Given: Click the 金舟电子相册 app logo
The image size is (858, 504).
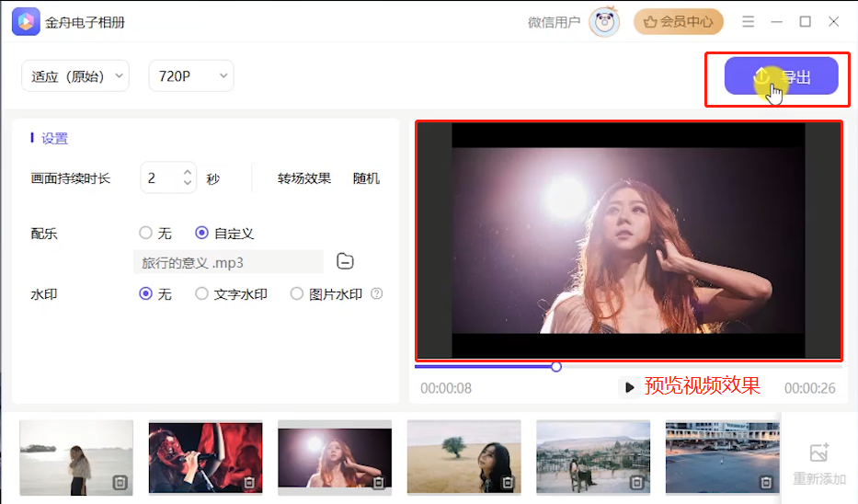Looking at the screenshot, I should click(26, 22).
